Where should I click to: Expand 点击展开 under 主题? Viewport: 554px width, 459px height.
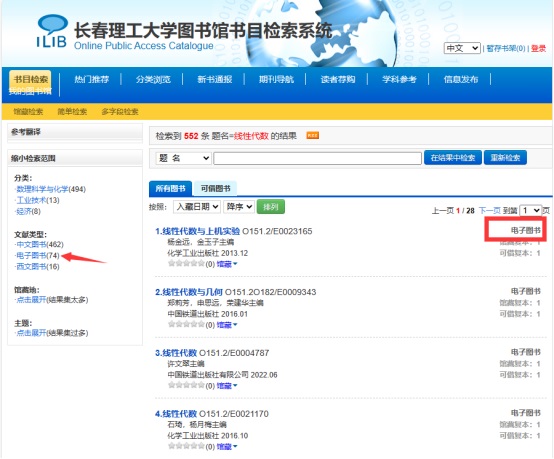31,333
